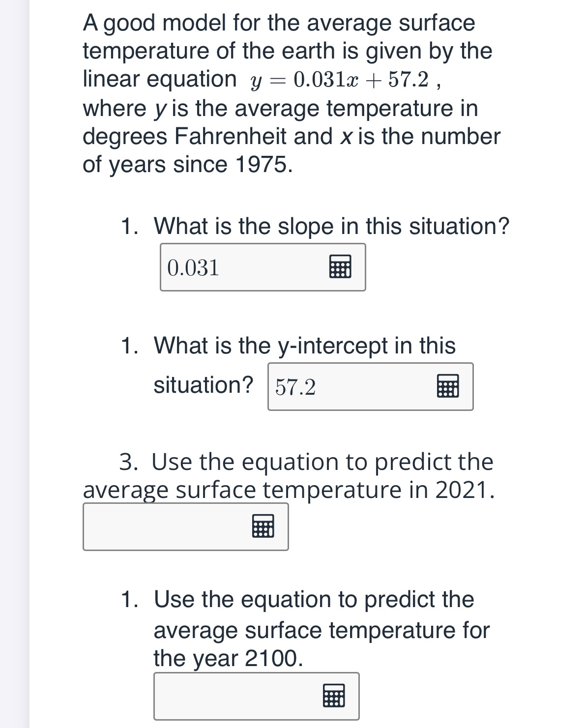Screen dimensions: 584x728
Task: Click the question "What is the slope in this situation?"
Action: click(x=331, y=227)
